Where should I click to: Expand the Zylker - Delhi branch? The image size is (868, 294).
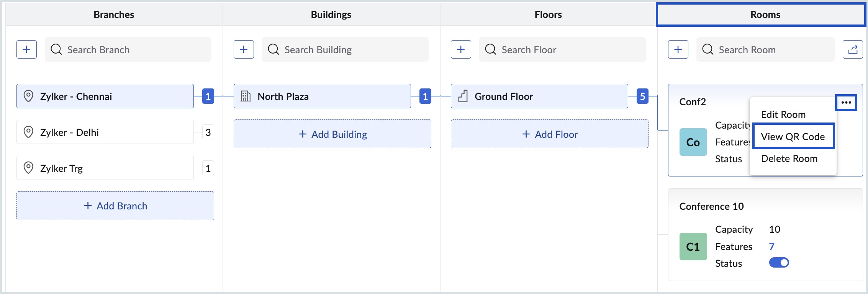[105, 132]
